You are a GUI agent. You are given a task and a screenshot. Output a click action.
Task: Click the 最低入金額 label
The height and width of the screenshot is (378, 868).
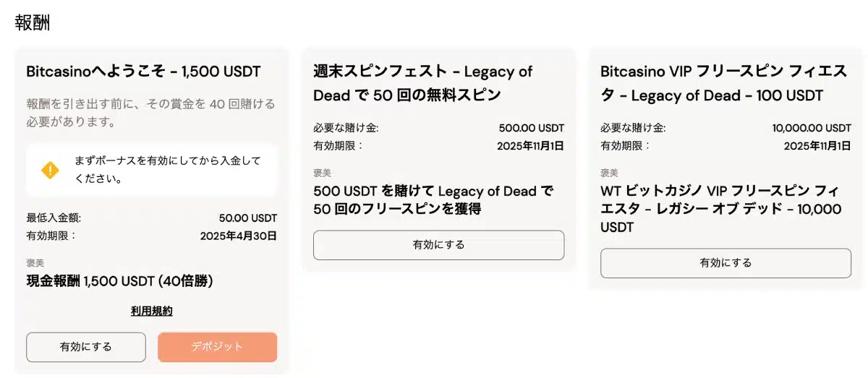(x=53, y=218)
